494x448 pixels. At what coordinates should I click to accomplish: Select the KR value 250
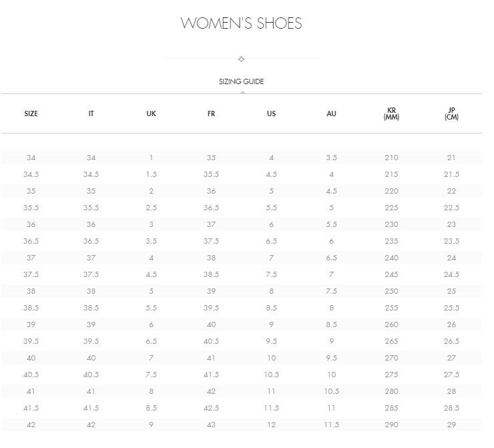point(391,291)
